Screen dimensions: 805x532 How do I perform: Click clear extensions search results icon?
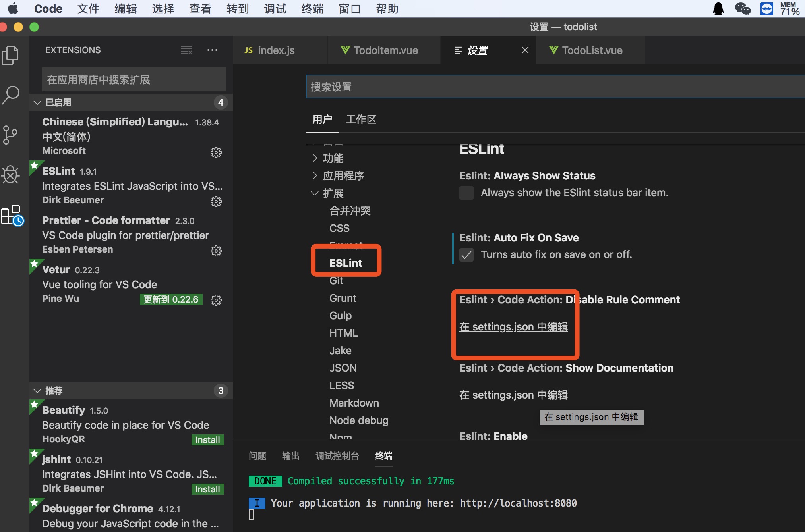pyautogui.click(x=186, y=50)
